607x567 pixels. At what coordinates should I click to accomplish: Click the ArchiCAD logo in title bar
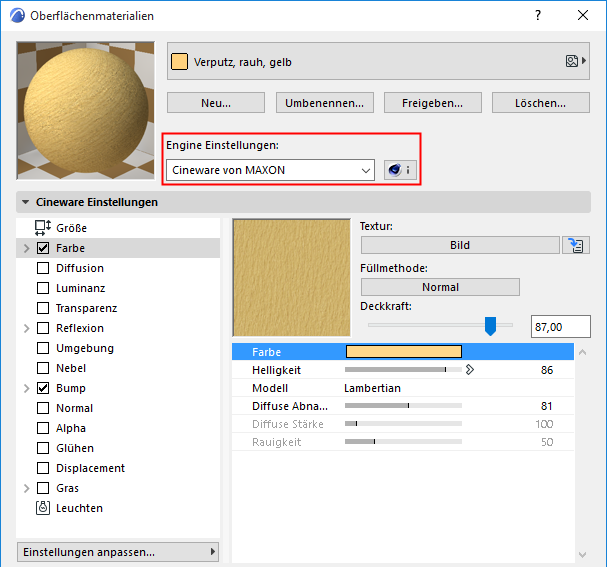[17, 16]
